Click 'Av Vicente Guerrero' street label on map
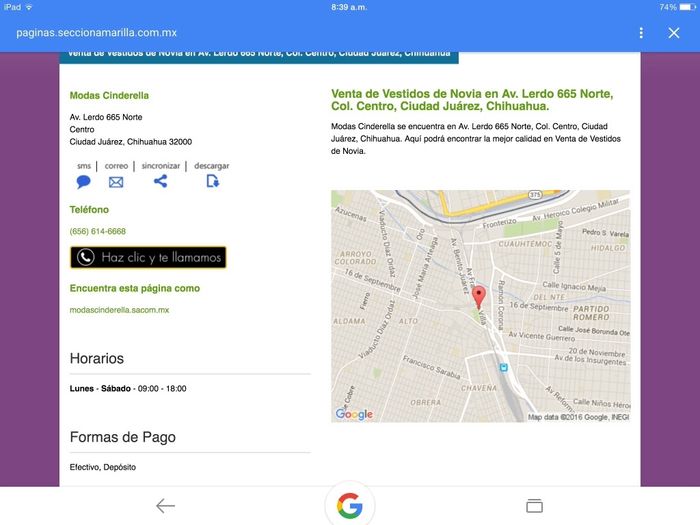This screenshot has height=525, width=700. pos(542,336)
